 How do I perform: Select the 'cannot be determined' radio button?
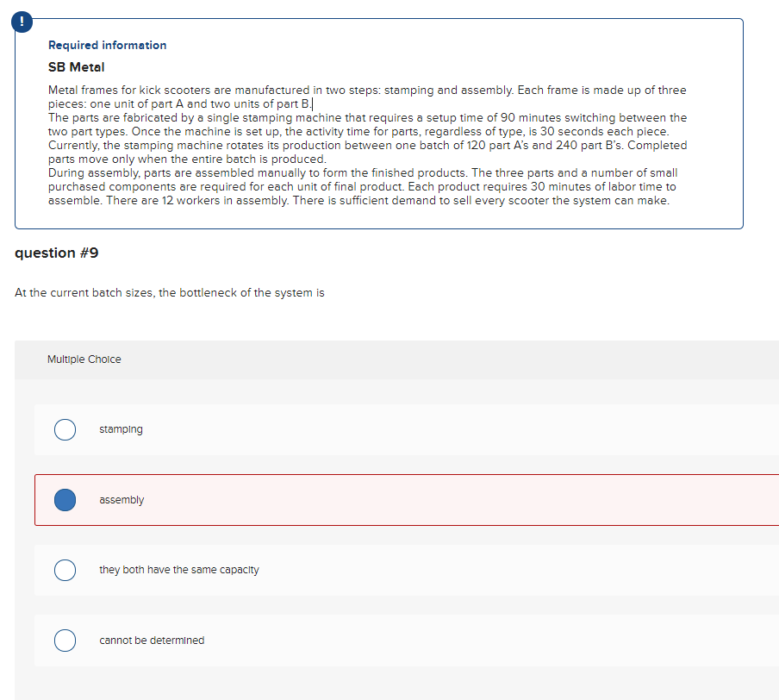pos(65,641)
